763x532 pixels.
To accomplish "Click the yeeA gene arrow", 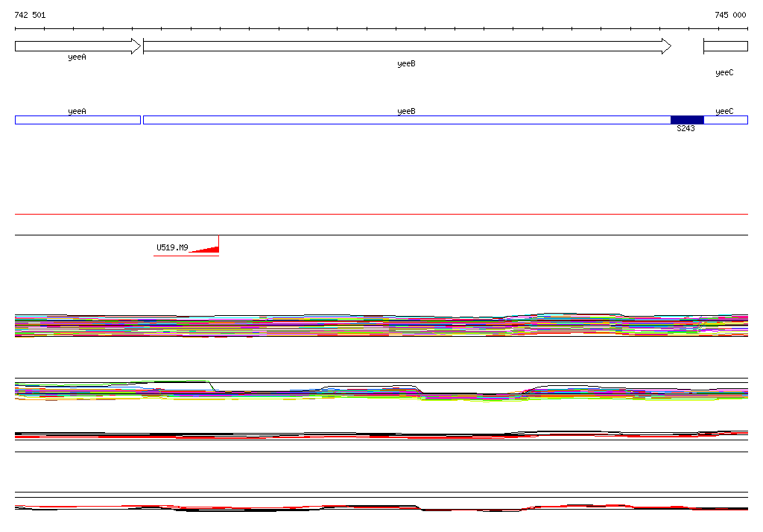I will 77,46.
